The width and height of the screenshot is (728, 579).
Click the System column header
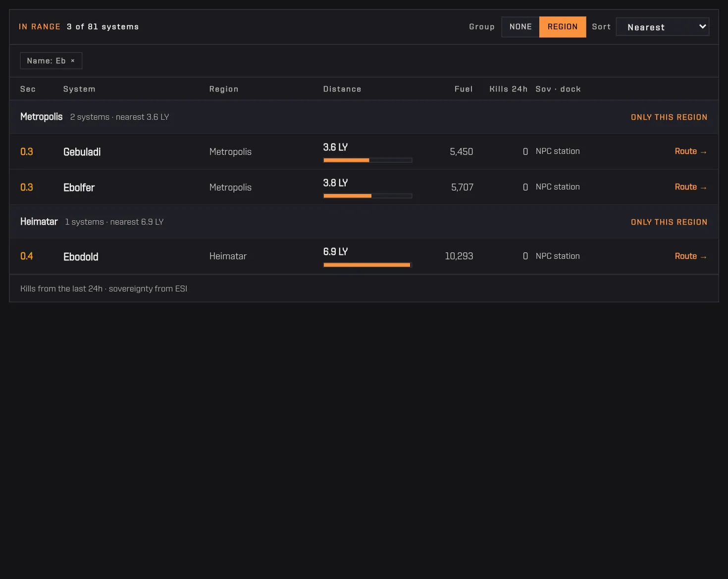(x=79, y=89)
